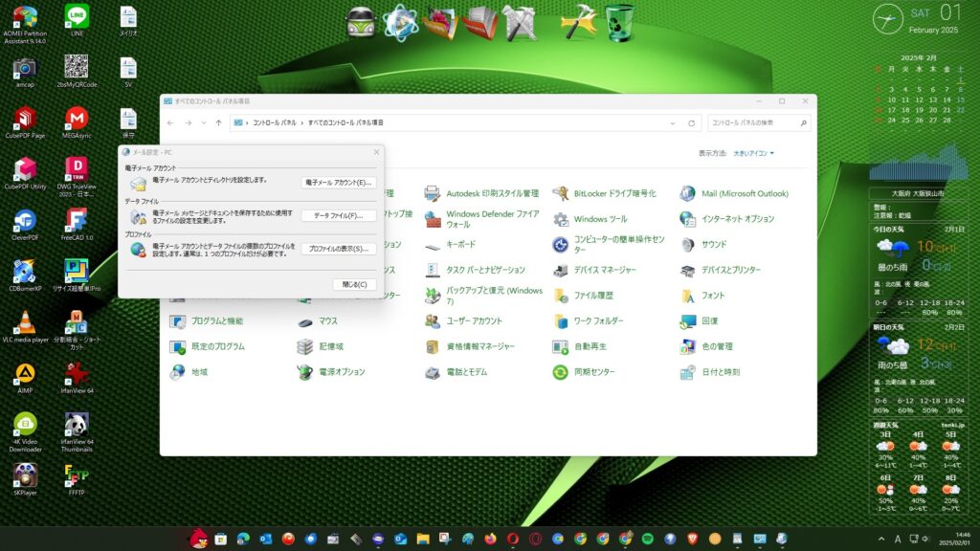Open BitLocker Drive Encryption control panel item
The image size is (980, 551).
point(614,193)
